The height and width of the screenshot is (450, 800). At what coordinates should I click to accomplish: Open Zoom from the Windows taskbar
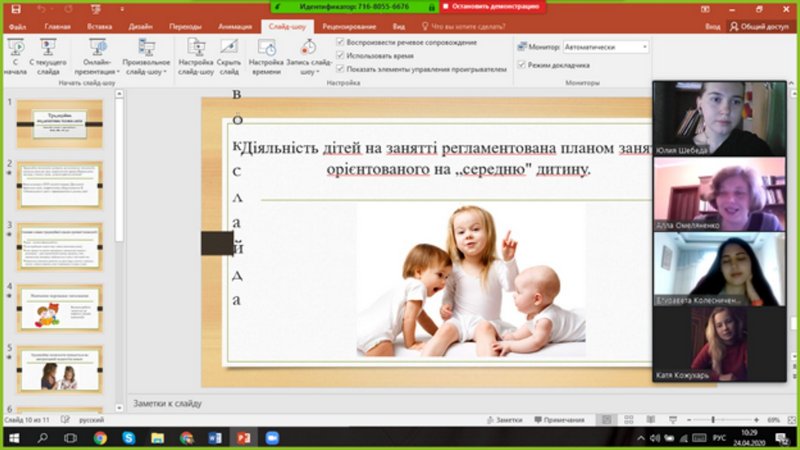click(271, 438)
